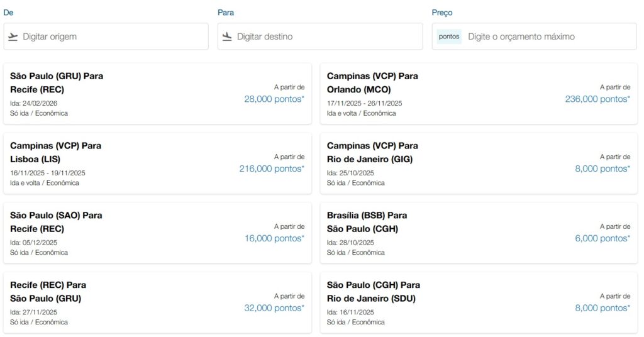Select Campinas to Lisboa (LIS) flight card
644x337 pixels.
tap(157, 163)
